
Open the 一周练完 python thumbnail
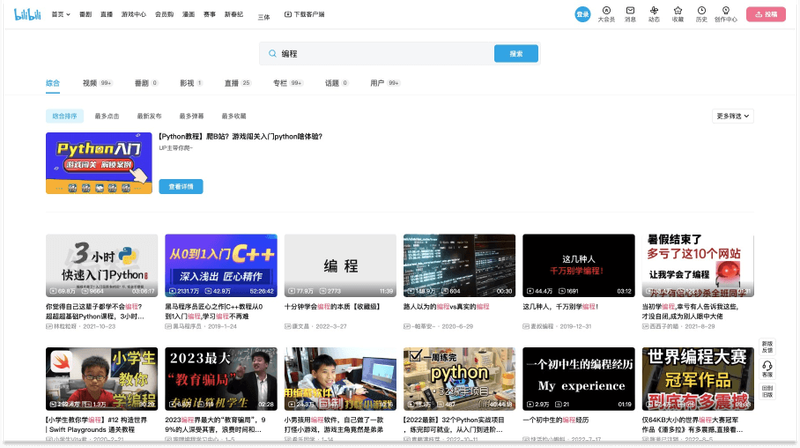[459, 379]
